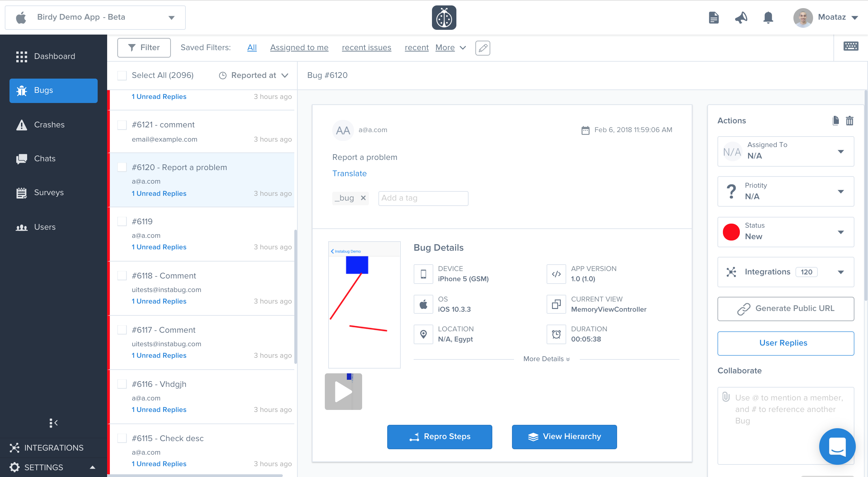Image resolution: width=868 pixels, height=477 pixels.
Task: Open Surveys in the sidebar
Action: (x=49, y=192)
